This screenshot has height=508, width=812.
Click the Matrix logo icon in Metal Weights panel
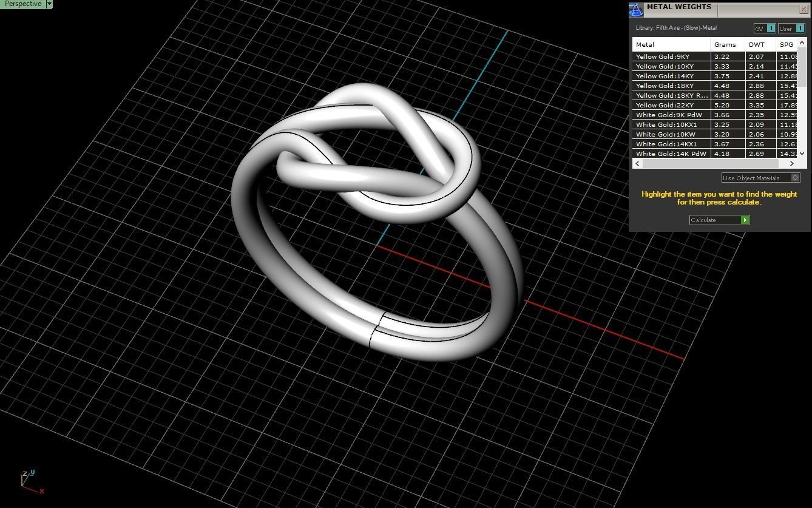[x=635, y=10]
